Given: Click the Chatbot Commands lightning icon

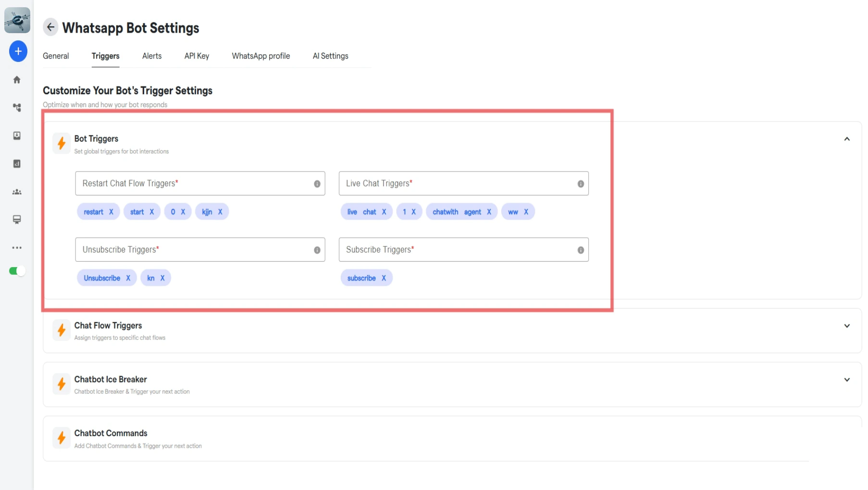Looking at the screenshot, I should click(x=62, y=438).
